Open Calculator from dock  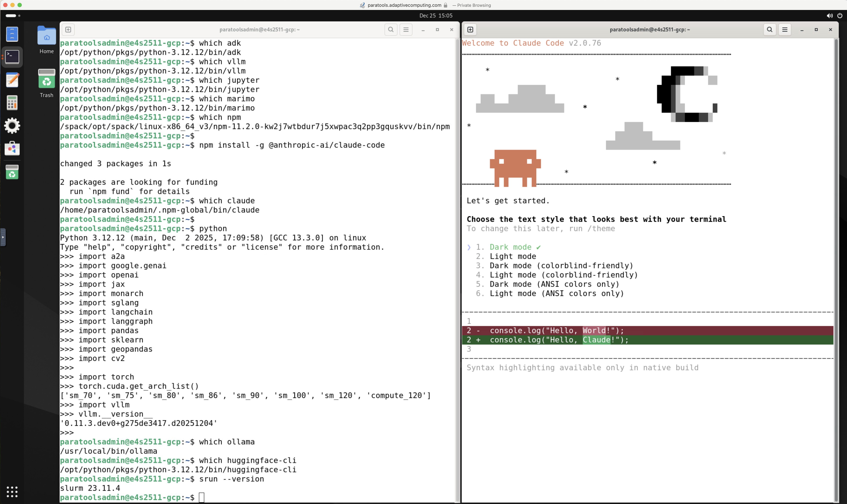tap(12, 103)
